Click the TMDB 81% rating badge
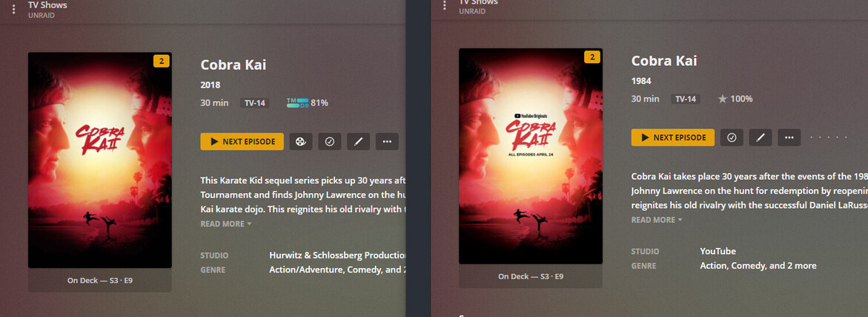The height and width of the screenshot is (317, 868). [307, 102]
